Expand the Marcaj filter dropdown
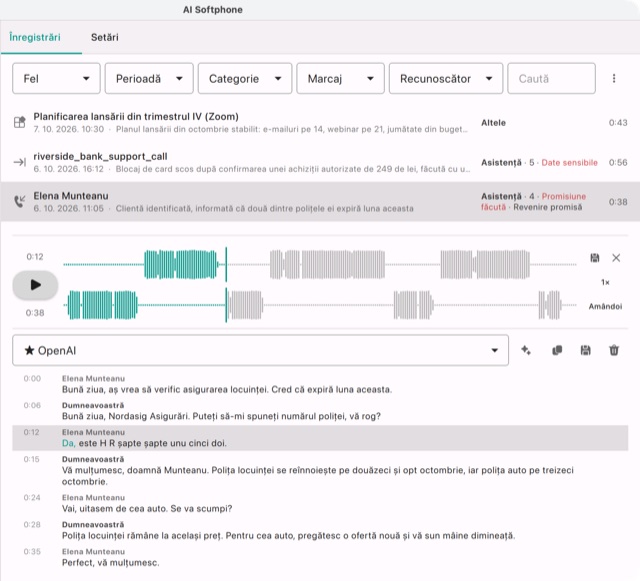The height and width of the screenshot is (581, 640). [x=340, y=78]
